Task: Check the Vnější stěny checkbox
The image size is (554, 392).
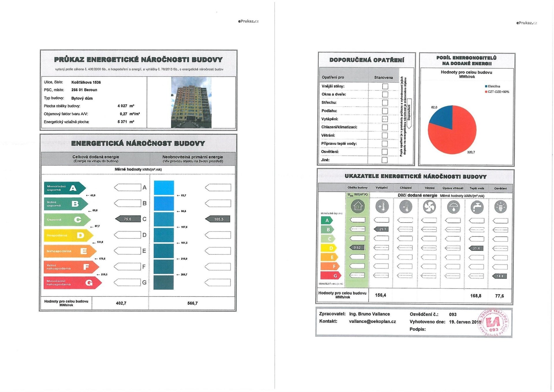Action: coord(385,86)
